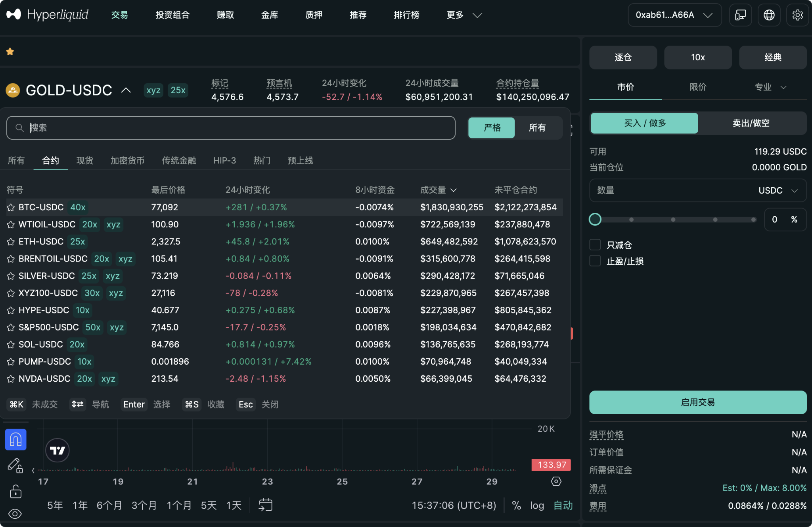Favorite PUMP-USDC with its star icon
812x527 pixels.
[11, 362]
